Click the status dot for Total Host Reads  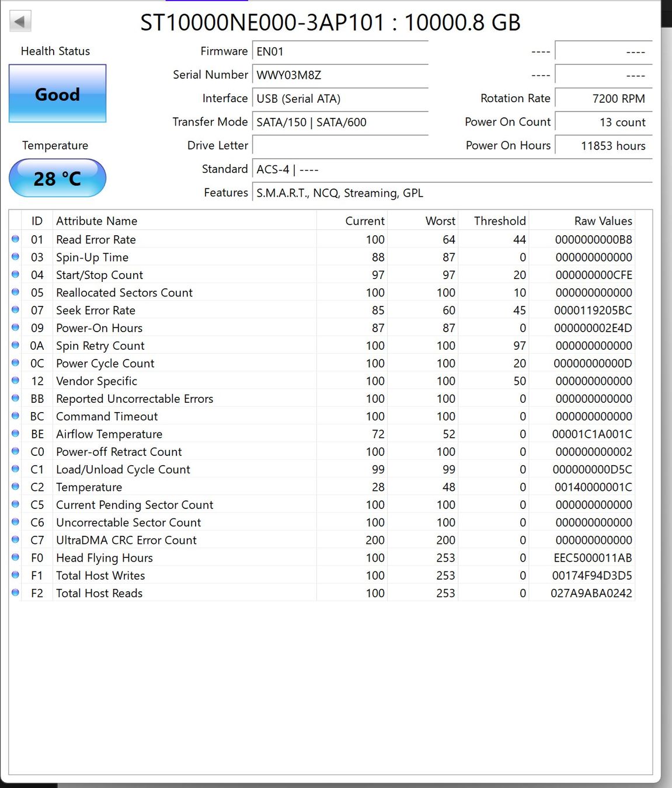coord(16,592)
